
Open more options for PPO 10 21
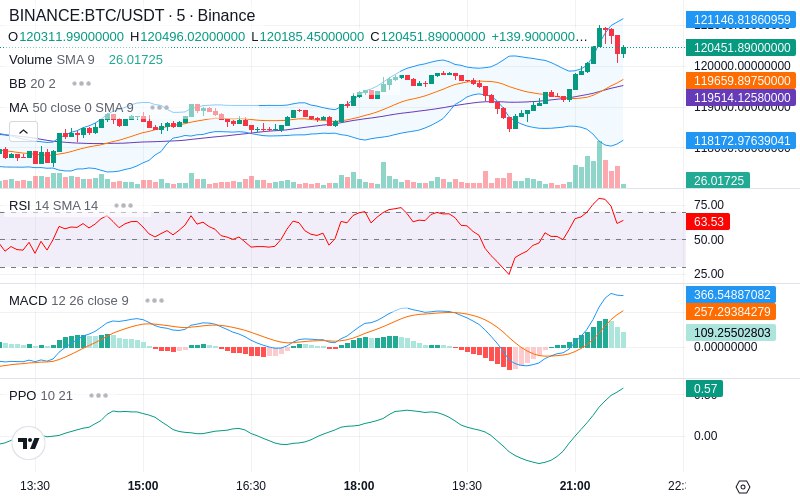[98, 395]
